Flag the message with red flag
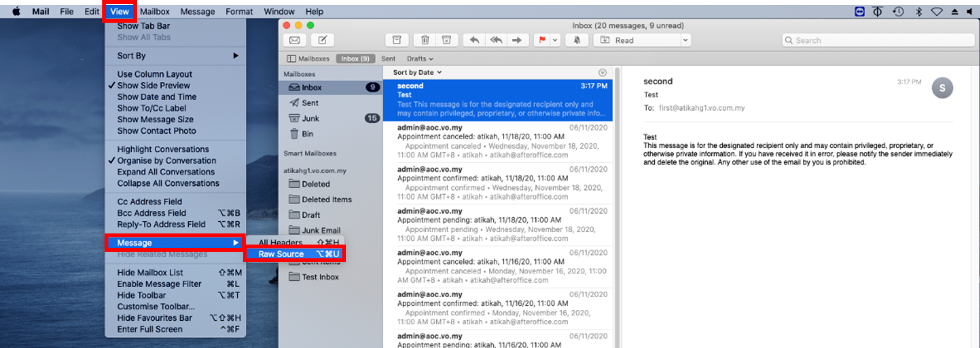The width and height of the screenshot is (980, 348). click(542, 40)
